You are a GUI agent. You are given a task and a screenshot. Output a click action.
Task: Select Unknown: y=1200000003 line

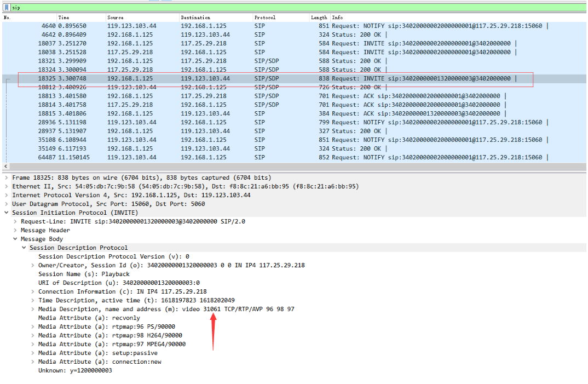pyautogui.click(x=75, y=370)
